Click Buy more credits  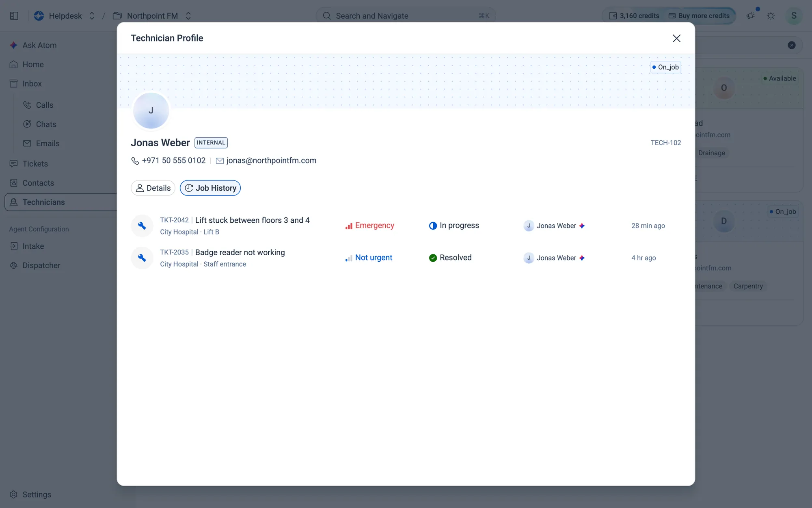coord(699,16)
